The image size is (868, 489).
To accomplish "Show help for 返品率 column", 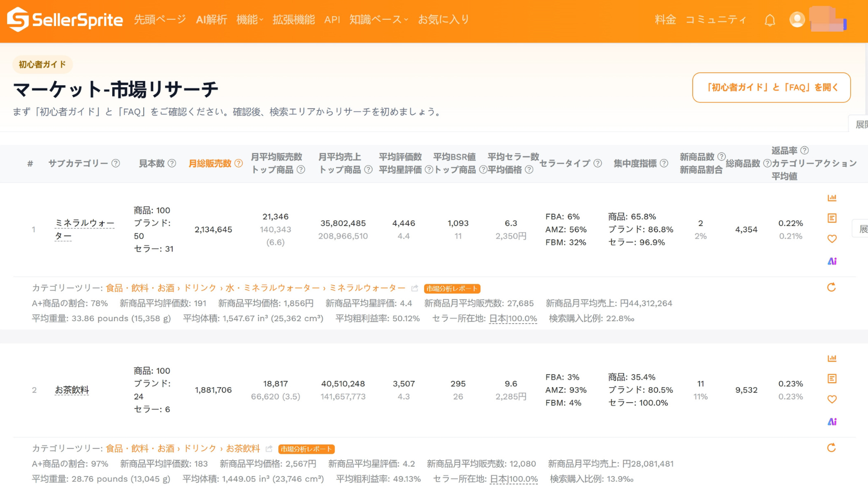I will 804,150.
